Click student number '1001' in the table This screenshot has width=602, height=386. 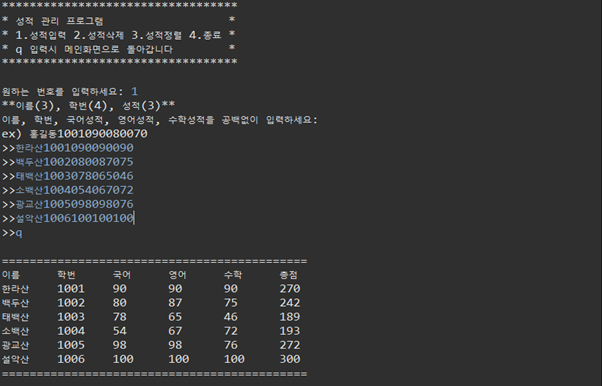click(x=71, y=289)
